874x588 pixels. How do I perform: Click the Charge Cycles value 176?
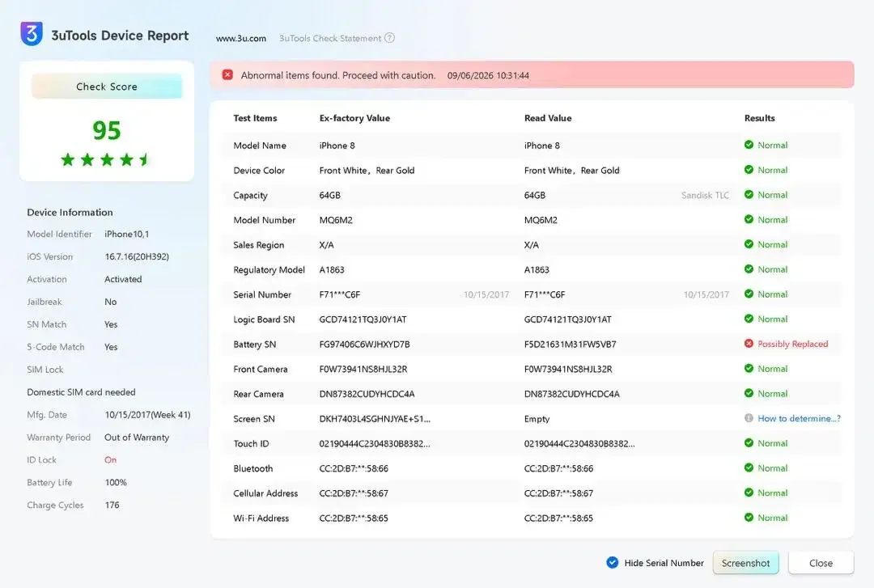point(112,505)
